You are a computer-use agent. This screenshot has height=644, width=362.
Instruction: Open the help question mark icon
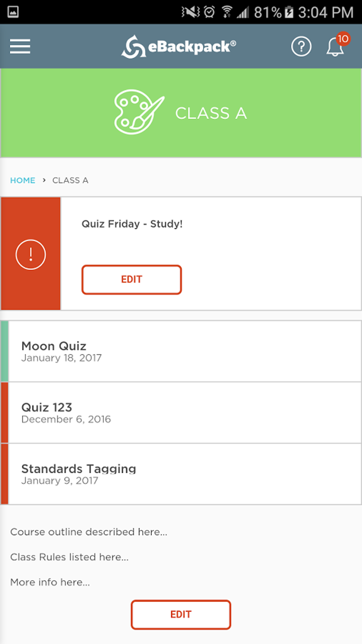pos(301,46)
